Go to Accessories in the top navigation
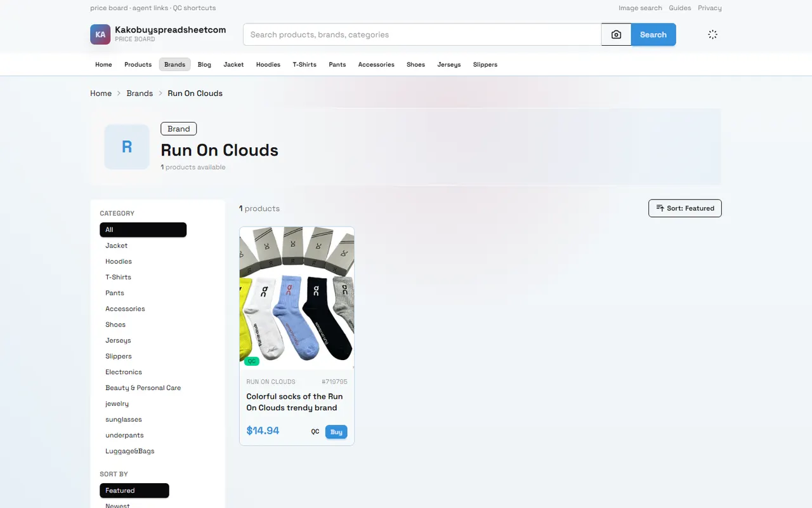Screen dimensions: 812x508 click(x=376, y=64)
